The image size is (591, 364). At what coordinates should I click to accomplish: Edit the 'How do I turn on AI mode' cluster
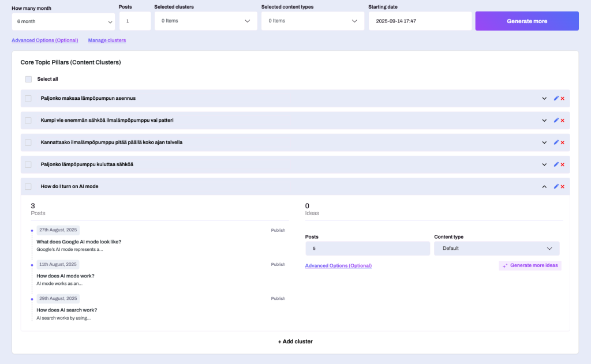(556, 186)
